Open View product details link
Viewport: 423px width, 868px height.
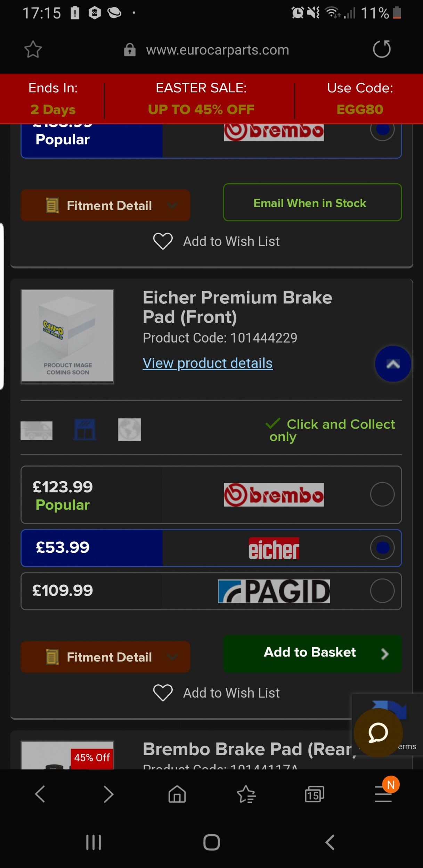pyautogui.click(x=208, y=363)
